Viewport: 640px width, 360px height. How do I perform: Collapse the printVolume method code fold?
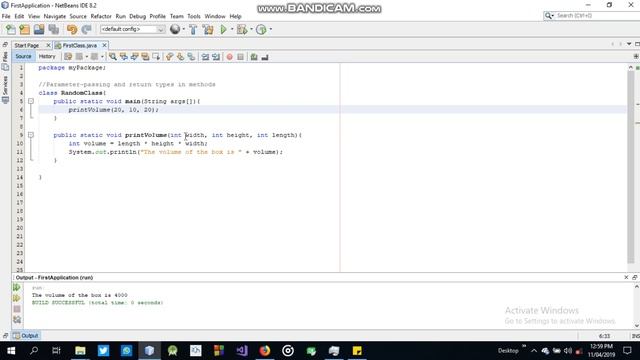tap(31, 135)
